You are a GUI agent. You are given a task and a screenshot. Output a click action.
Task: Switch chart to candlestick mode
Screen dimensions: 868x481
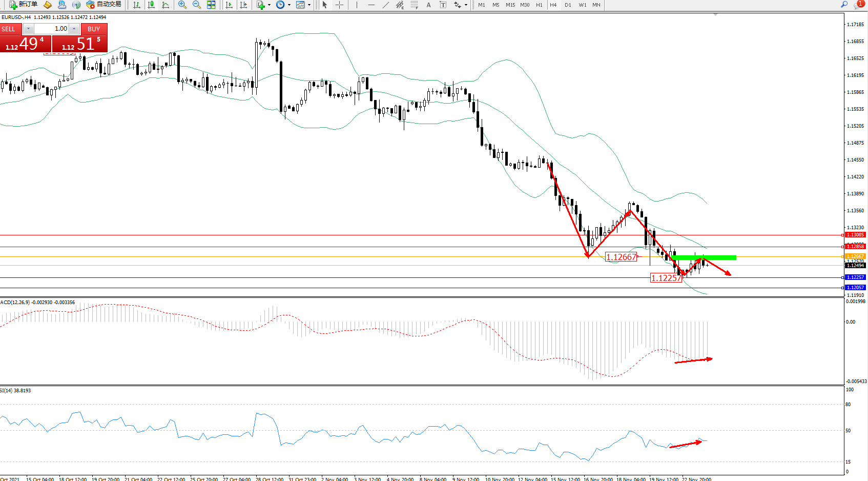click(x=151, y=5)
